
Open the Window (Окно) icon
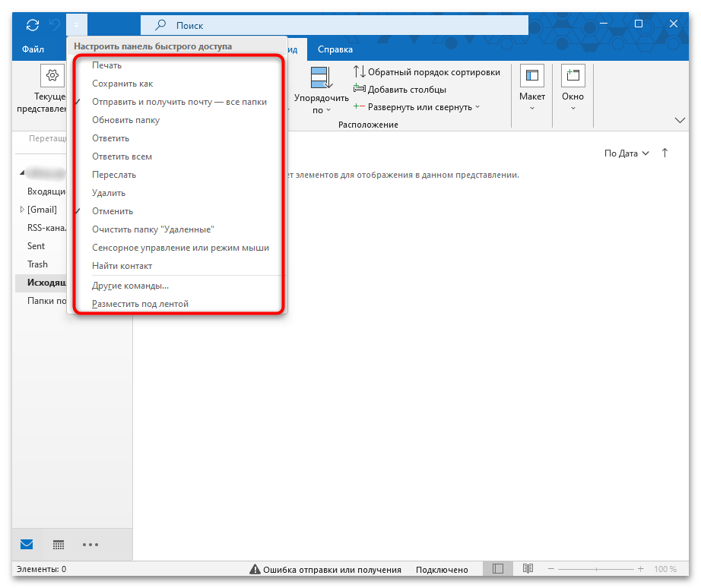[x=573, y=75]
